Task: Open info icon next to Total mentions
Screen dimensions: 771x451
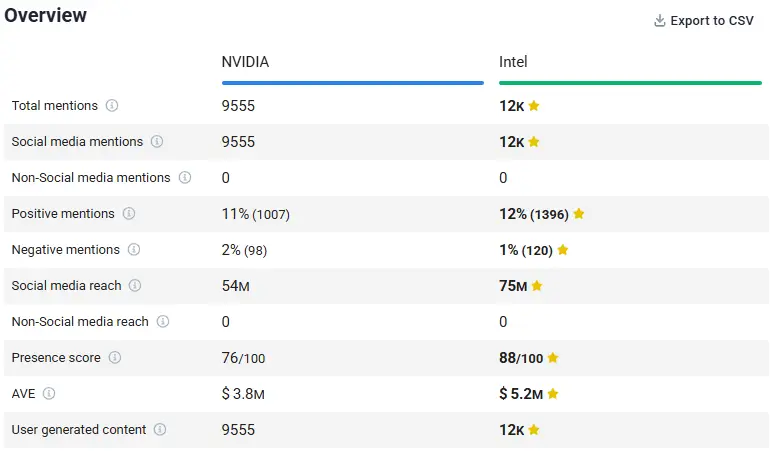Action: pos(112,105)
